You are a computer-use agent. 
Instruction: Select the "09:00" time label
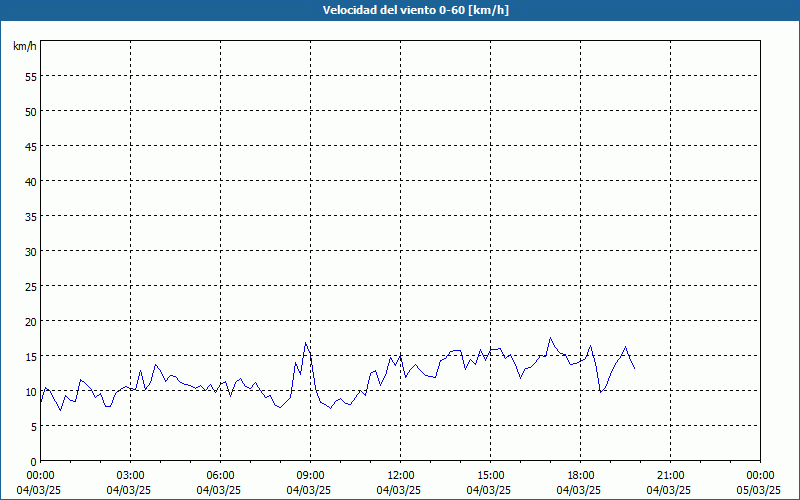310,476
